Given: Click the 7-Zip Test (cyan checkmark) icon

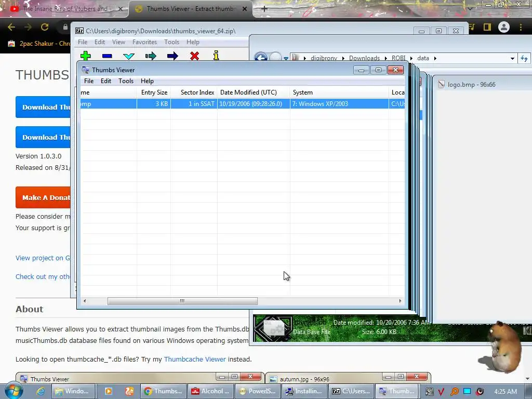Looking at the screenshot, I should point(129,56).
